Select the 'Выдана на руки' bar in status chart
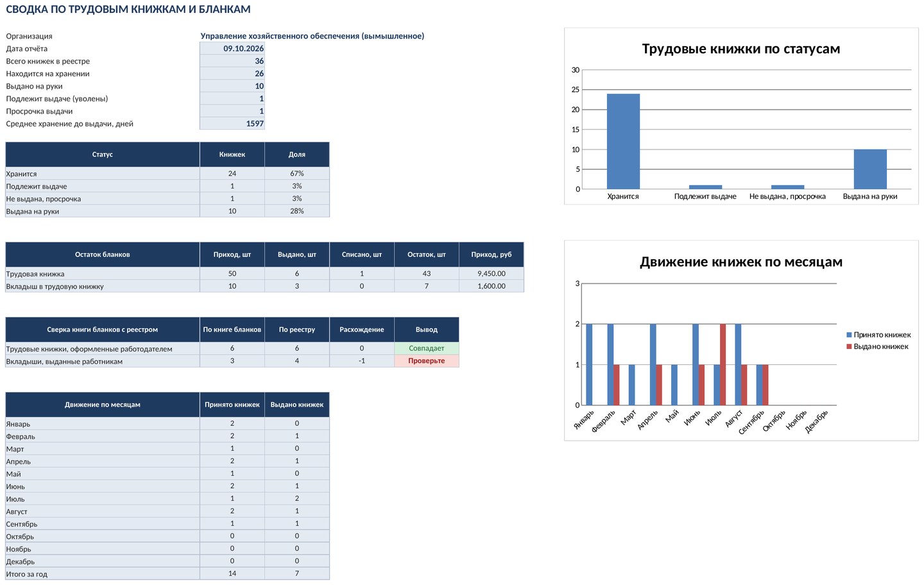Viewport: 924px width, 585px height. pyautogui.click(x=870, y=169)
